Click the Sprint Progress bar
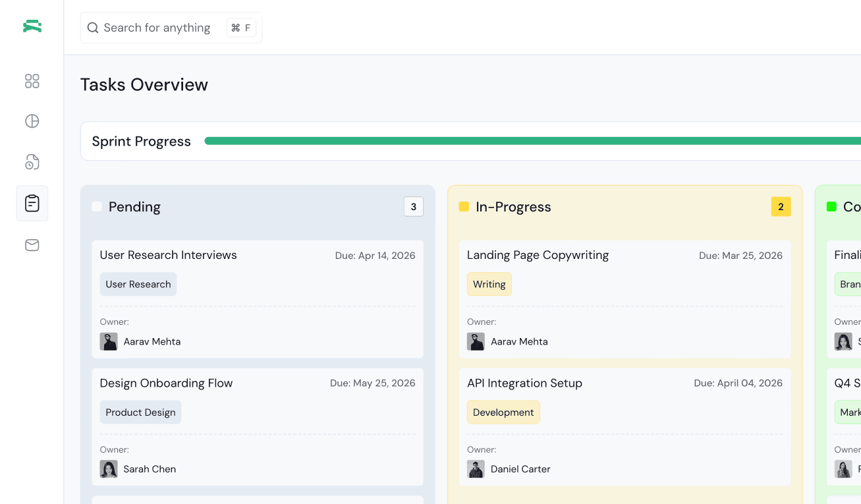Image resolution: width=861 pixels, height=504 pixels. pos(532,141)
